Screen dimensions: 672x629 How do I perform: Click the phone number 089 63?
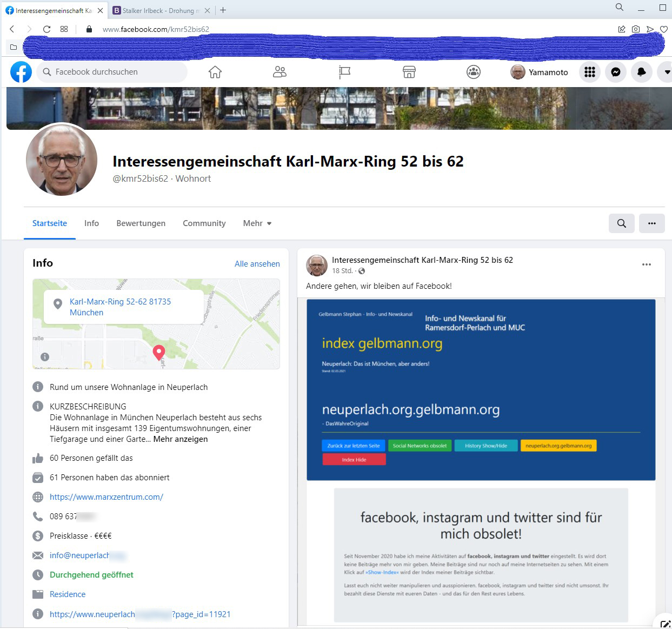pyautogui.click(x=73, y=517)
